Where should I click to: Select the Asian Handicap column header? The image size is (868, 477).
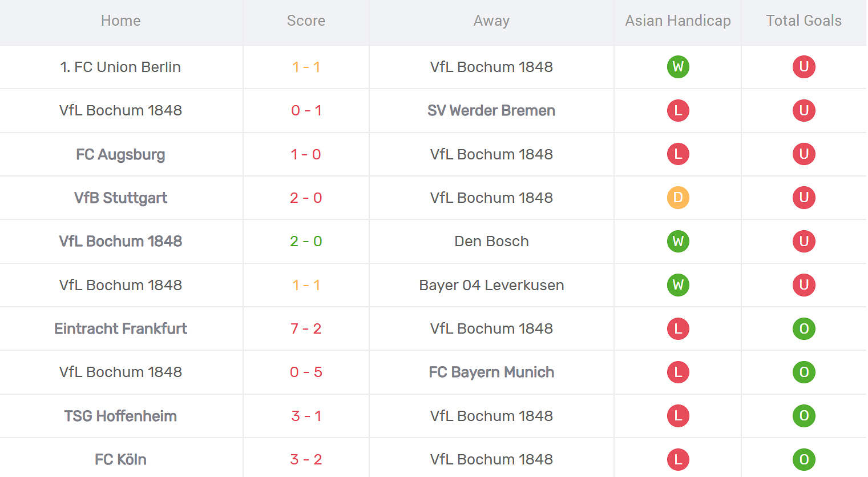click(x=678, y=21)
